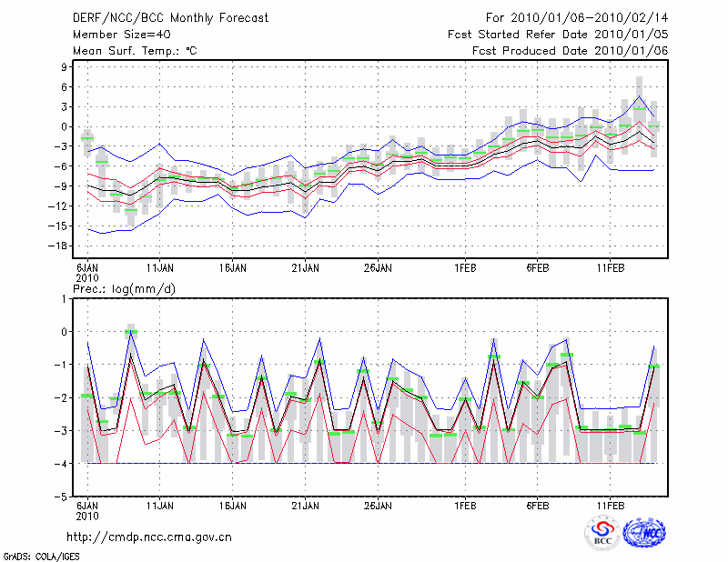Click 6FEB on the precipitation chart axis
This screenshot has height=562, width=728.
point(537,504)
